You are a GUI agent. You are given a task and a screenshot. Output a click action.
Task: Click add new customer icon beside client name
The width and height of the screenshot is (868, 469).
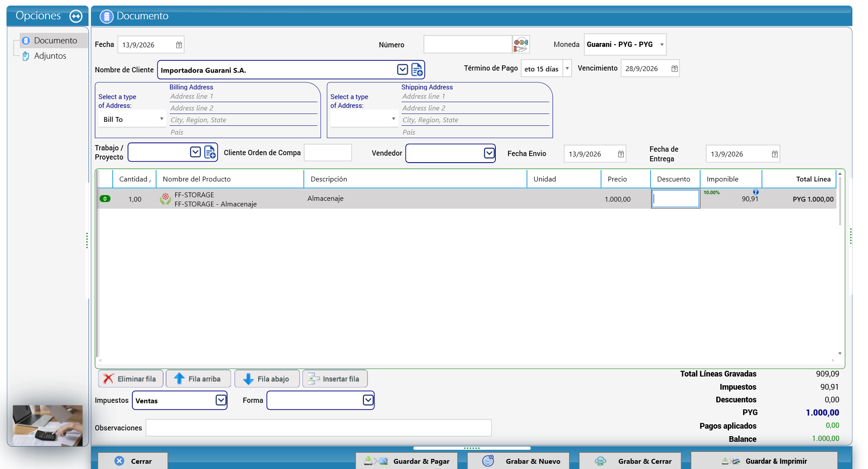pyautogui.click(x=417, y=70)
